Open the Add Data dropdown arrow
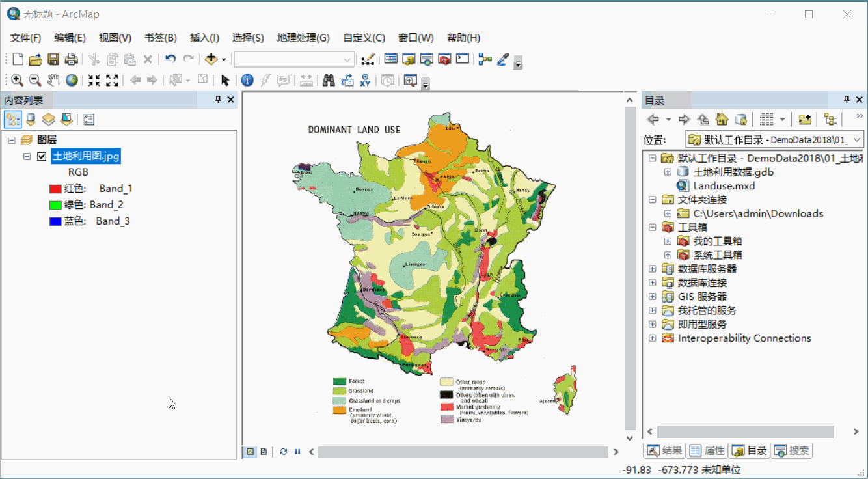The width and height of the screenshot is (868, 479). click(224, 59)
